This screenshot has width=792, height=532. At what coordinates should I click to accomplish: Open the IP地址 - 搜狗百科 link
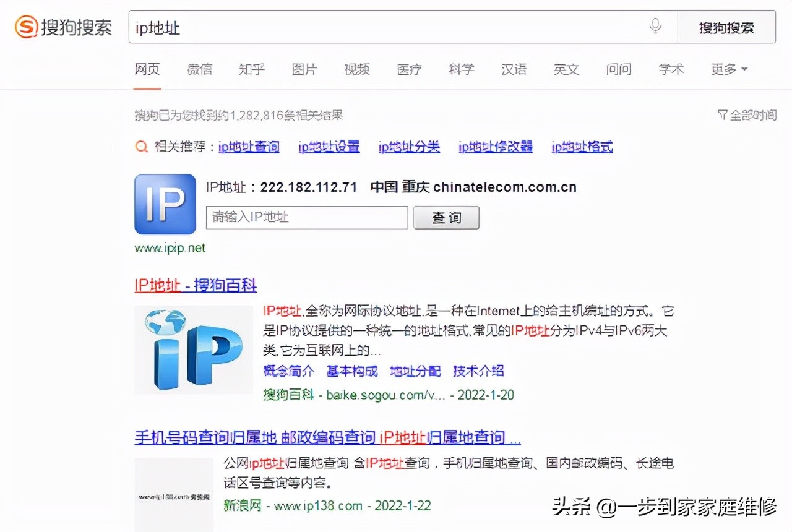[195, 286]
